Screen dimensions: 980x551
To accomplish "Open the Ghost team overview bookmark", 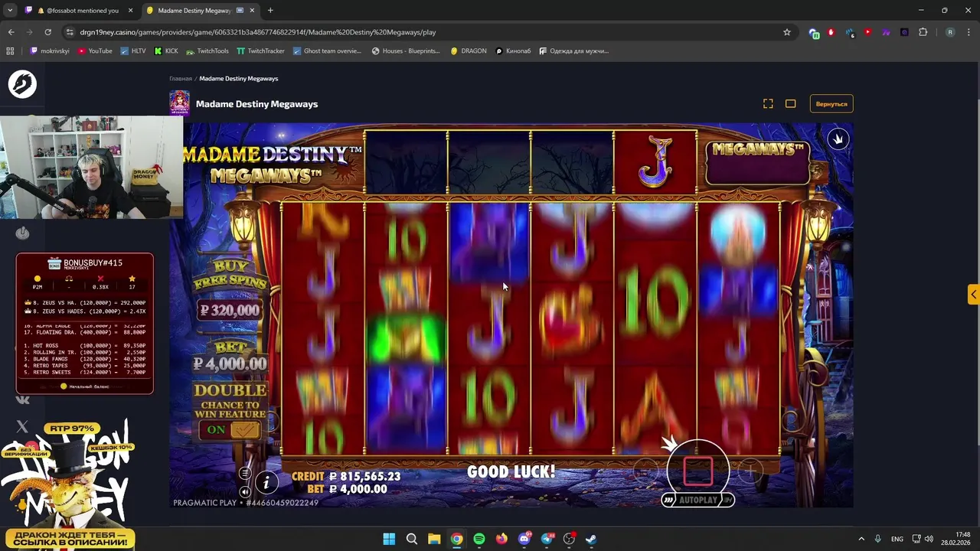I will 327,51.
